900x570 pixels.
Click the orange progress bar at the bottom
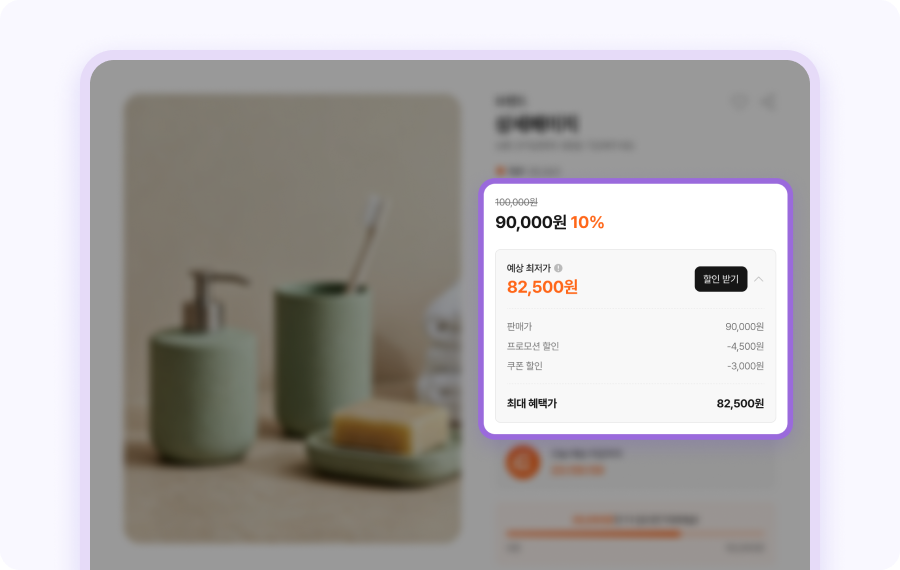click(x=593, y=534)
